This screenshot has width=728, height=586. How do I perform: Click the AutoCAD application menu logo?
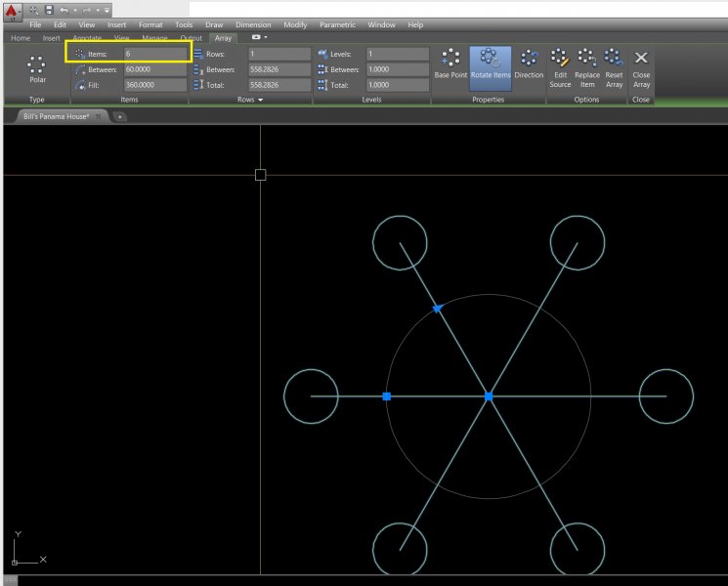[x=13, y=11]
